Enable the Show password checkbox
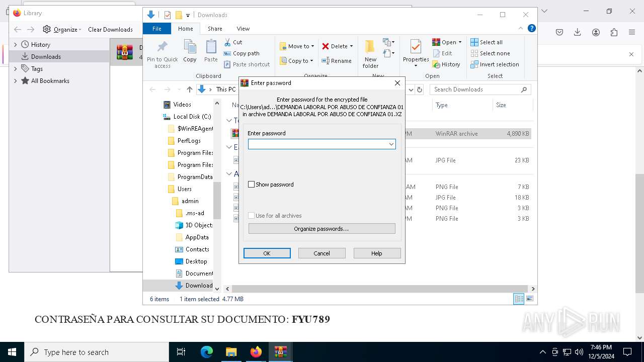Image resolution: width=644 pixels, height=362 pixels. click(252, 185)
